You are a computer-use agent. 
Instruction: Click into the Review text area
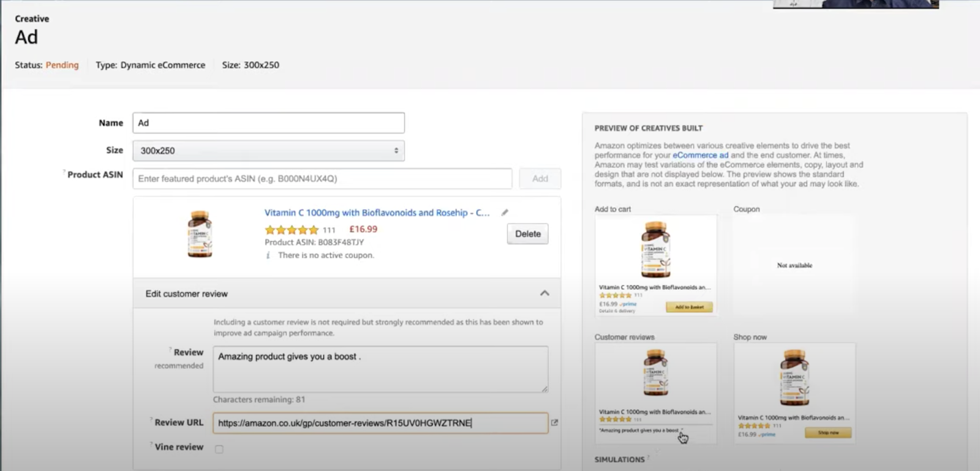pyautogui.click(x=380, y=369)
